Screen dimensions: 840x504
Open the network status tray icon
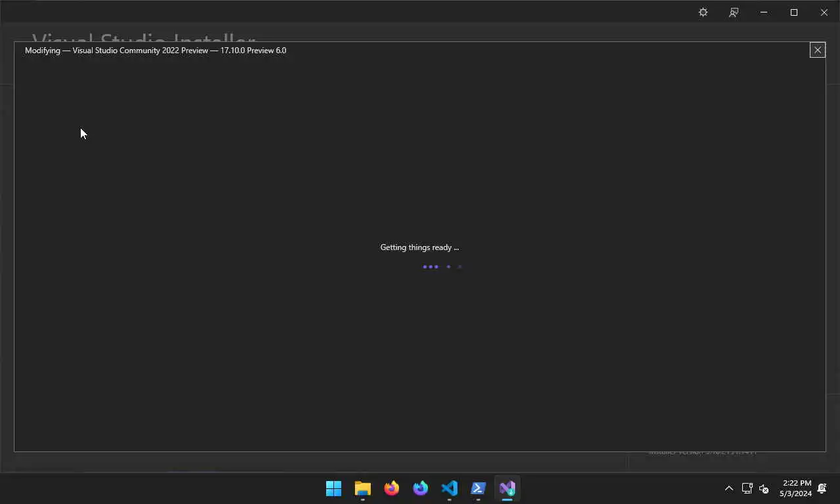[747, 488]
